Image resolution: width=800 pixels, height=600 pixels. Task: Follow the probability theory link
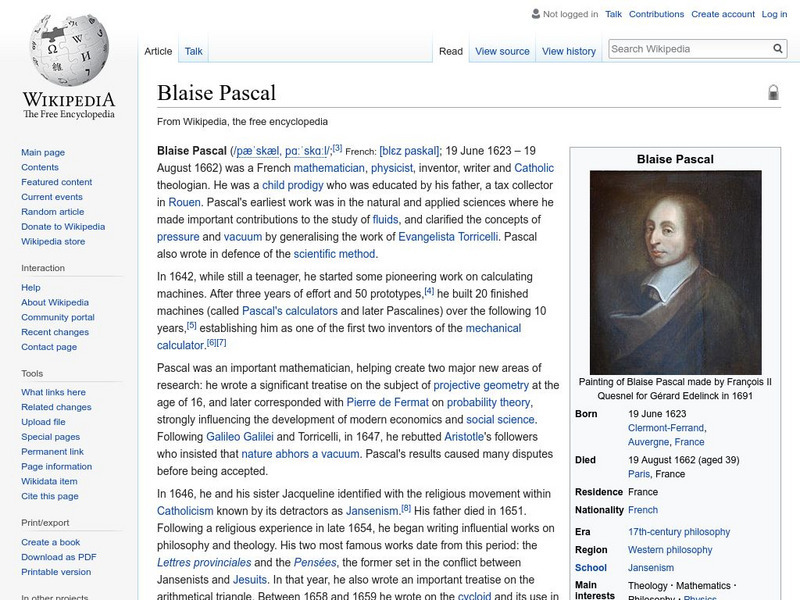coord(488,402)
